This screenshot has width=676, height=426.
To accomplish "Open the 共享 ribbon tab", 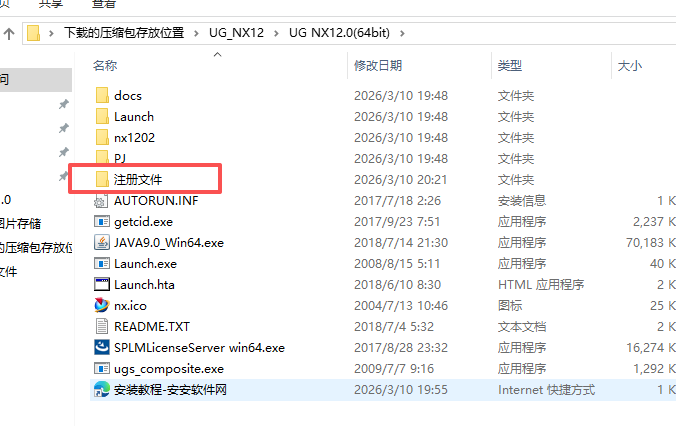I will [50, 4].
